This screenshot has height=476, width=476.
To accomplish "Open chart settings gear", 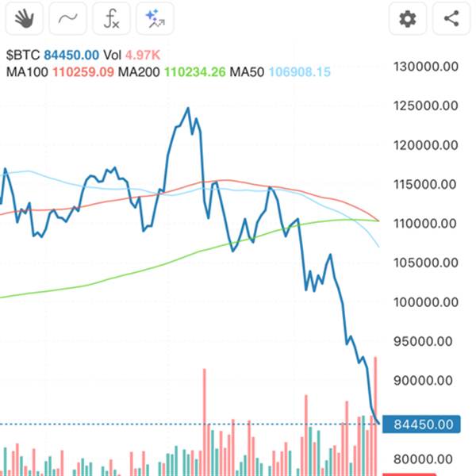I will point(408,19).
